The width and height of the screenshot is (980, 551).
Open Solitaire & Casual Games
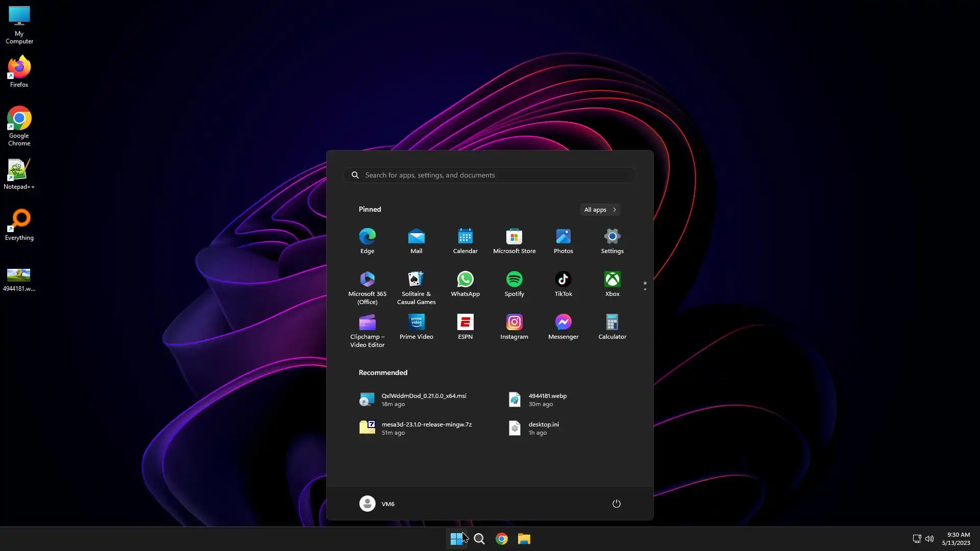click(x=416, y=287)
